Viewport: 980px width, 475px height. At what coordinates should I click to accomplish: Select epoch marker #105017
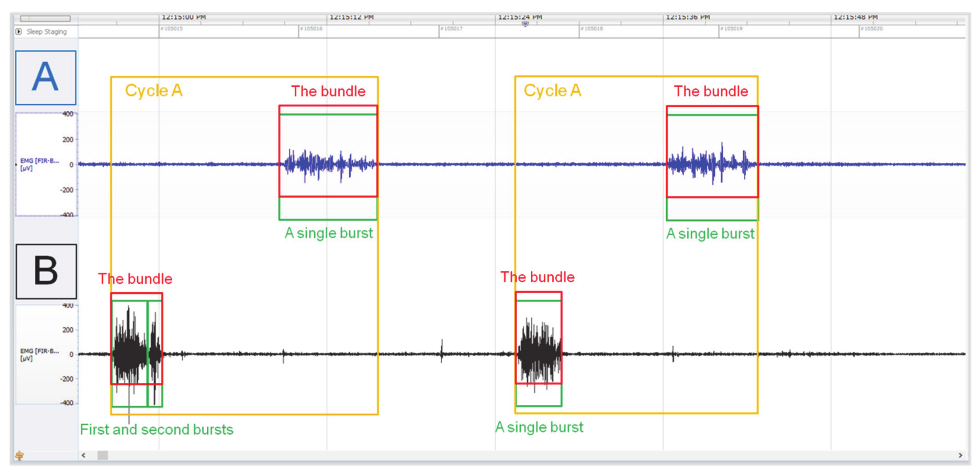tap(452, 29)
